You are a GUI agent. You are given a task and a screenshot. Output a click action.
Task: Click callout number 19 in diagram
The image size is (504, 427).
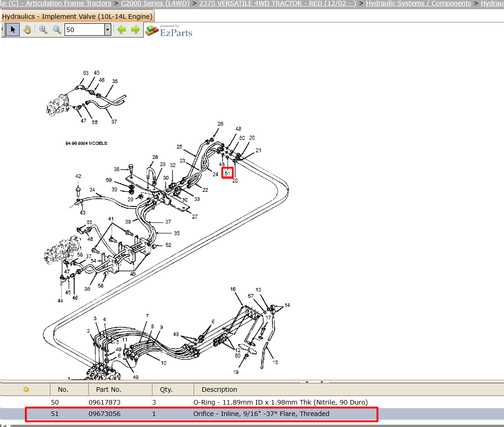pyautogui.click(x=236, y=372)
